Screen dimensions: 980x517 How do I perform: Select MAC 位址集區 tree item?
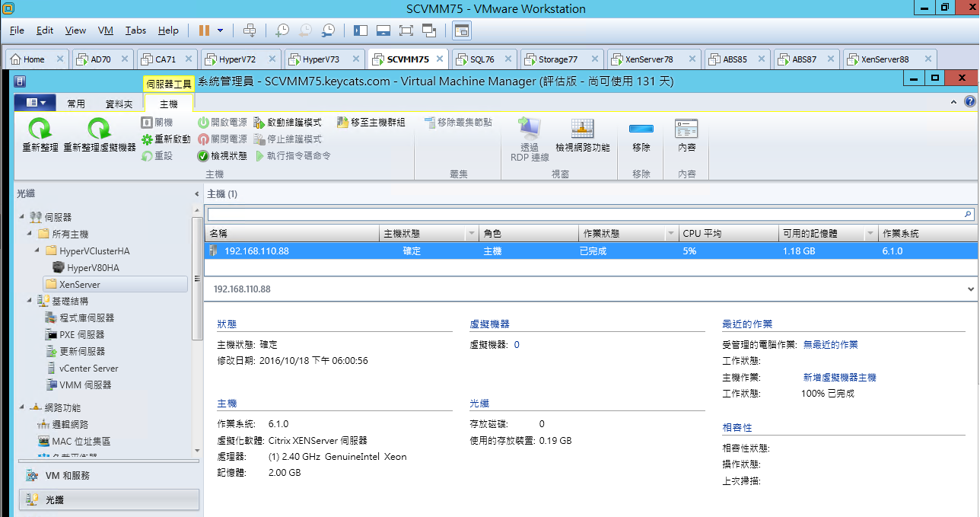[75, 442]
